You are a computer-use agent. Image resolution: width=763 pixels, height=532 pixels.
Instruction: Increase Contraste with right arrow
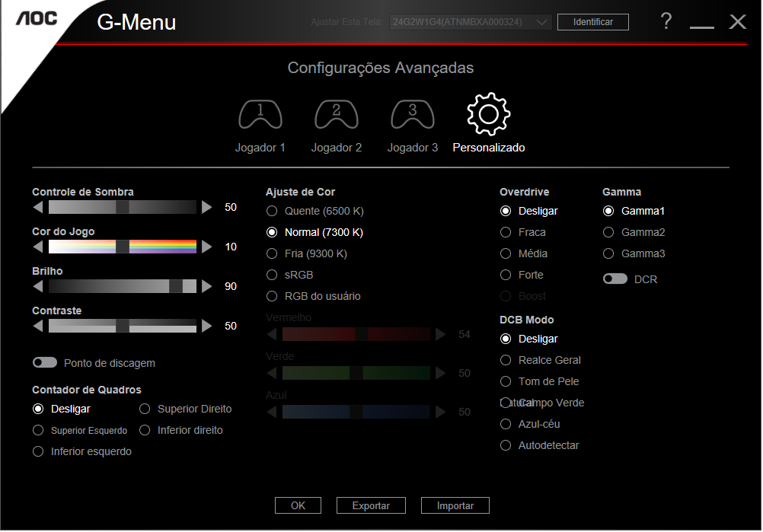coord(207,326)
